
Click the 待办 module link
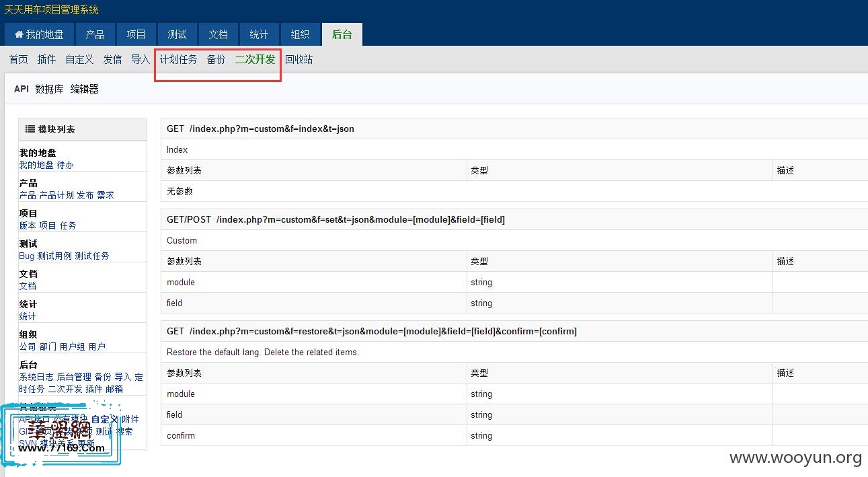(x=65, y=165)
